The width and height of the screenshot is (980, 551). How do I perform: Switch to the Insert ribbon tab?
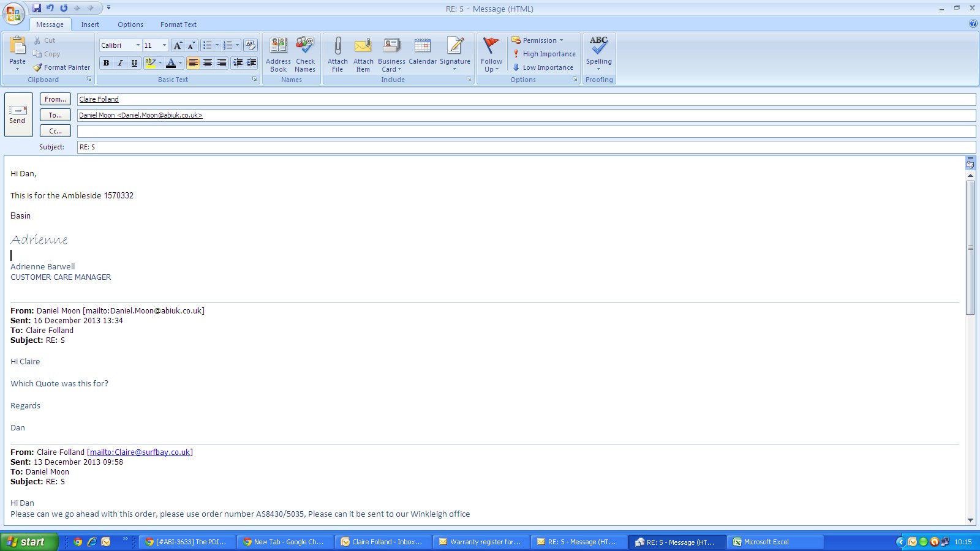90,24
